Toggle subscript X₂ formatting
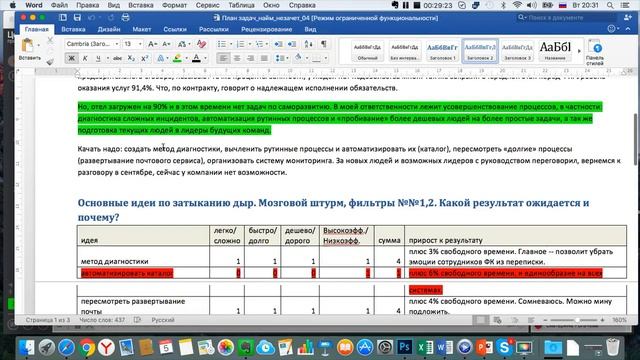The height and width of the screenshot is (360, 640). click(x=131, y=58)
